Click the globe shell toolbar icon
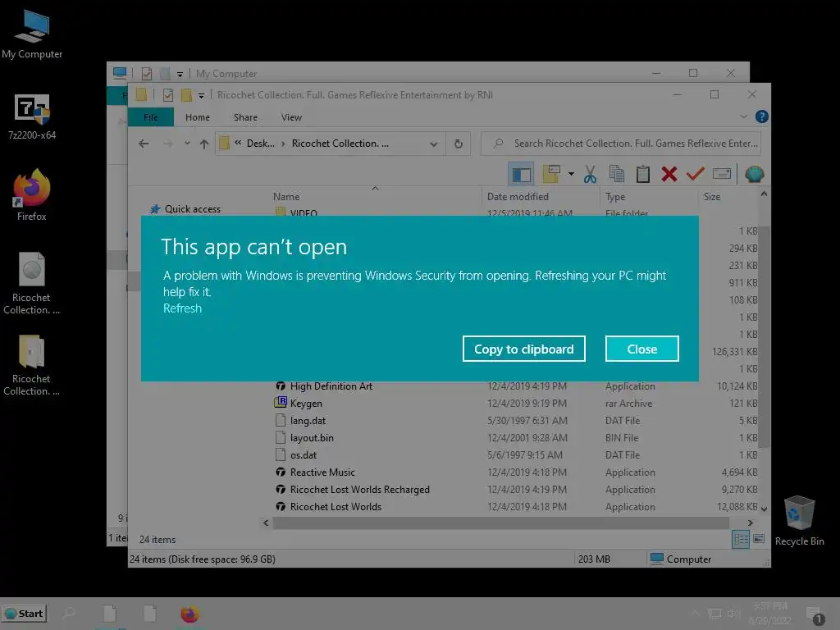Viewport: 840px width, 630px height. pos(755,174)
